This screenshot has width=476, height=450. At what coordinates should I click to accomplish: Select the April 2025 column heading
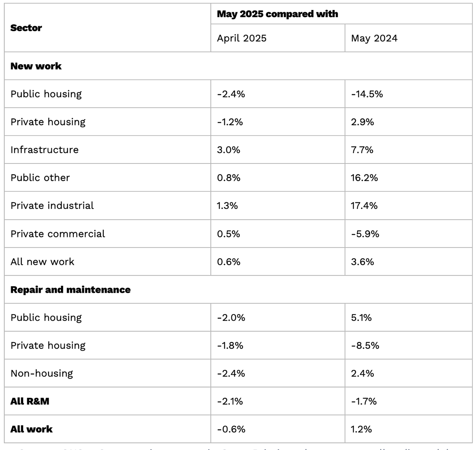[242, 38]
